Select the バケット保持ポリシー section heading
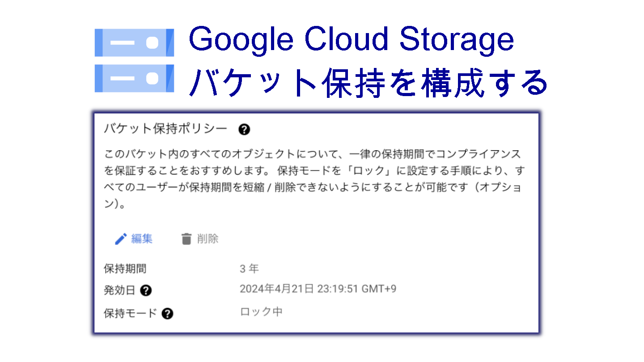The height and width of the screenshot is (362, 644). pos(165,129)
